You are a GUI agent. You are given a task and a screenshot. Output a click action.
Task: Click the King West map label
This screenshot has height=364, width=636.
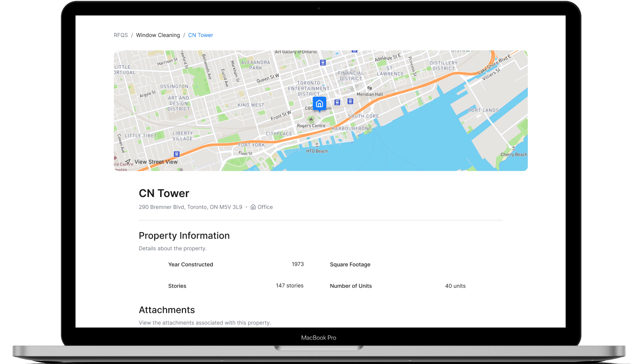tap(251, 105)
